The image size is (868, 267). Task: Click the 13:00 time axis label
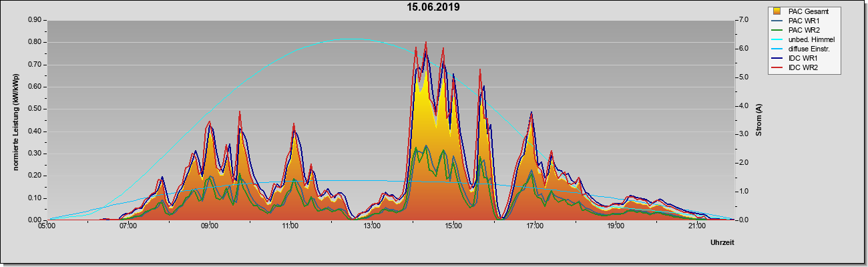pyautogui.click(x=372, y=226)
